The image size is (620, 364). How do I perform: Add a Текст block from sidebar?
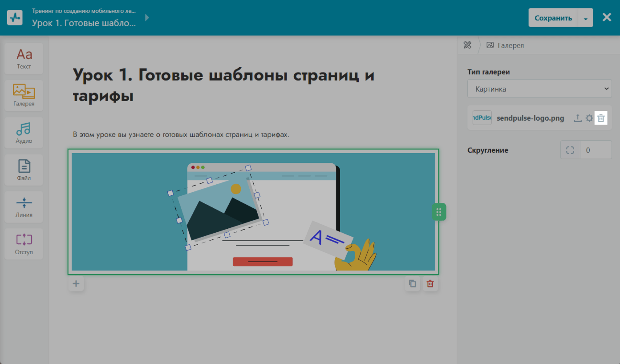24,58
